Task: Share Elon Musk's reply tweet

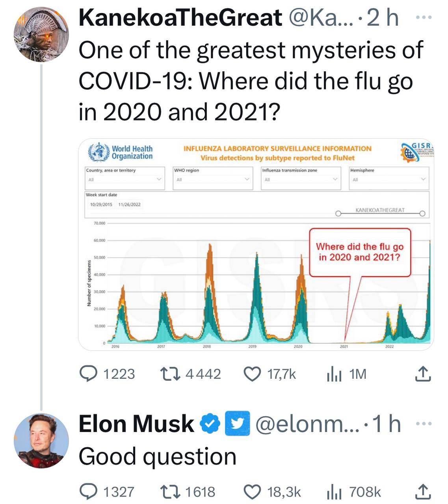Action: [423, 491]
